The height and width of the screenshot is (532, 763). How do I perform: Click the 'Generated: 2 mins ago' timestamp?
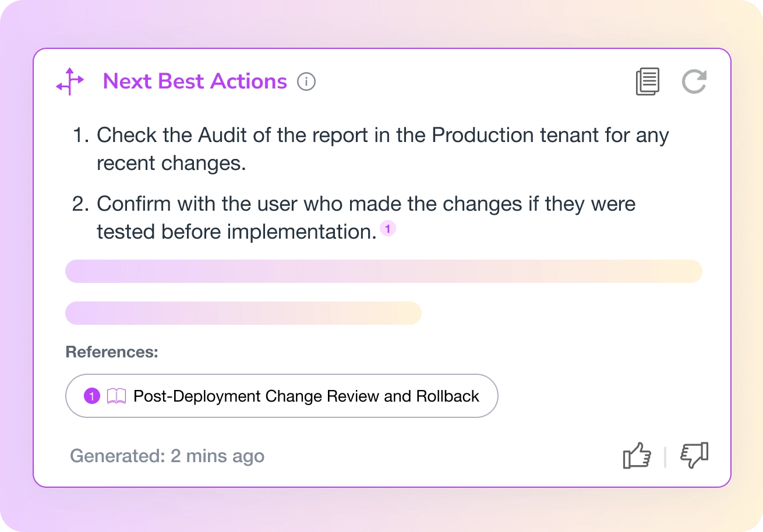coord(167,456)
